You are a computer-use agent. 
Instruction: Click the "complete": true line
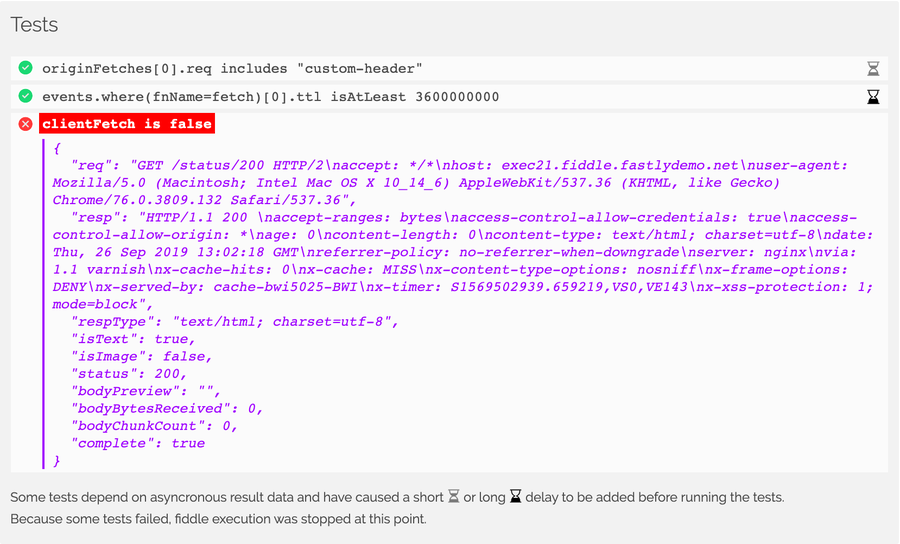138,443
